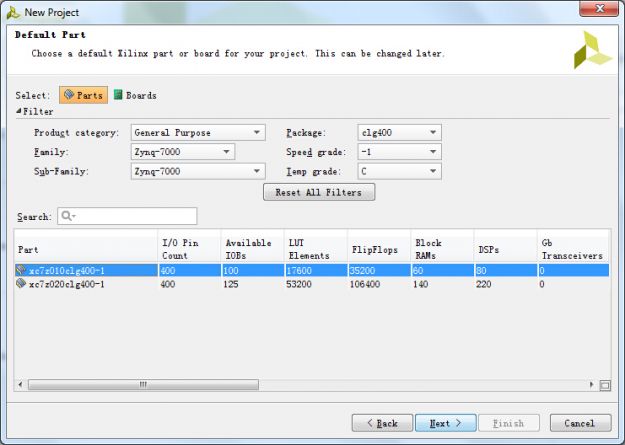
Task: Sort by Available IOBs column
Action: pos(253,249)
